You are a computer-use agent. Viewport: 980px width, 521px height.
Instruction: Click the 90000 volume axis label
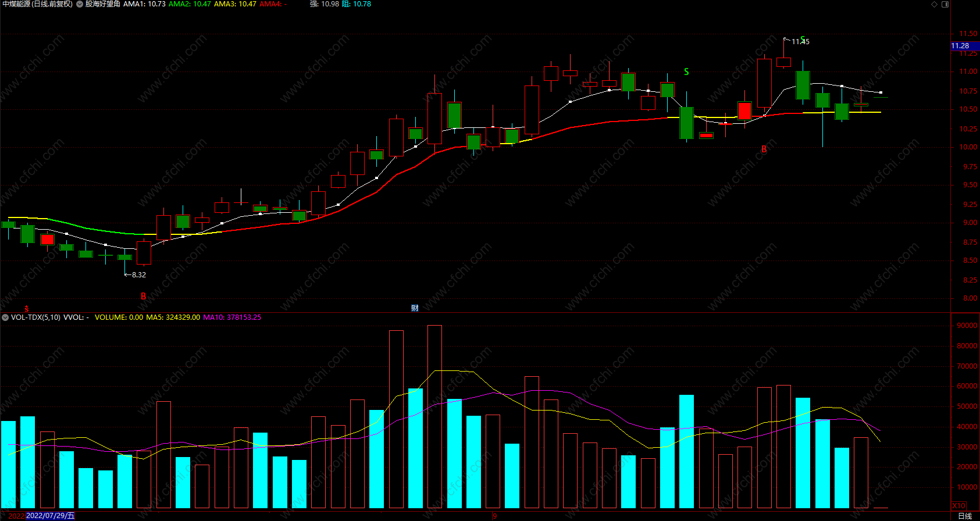click(x=967, y=326)
